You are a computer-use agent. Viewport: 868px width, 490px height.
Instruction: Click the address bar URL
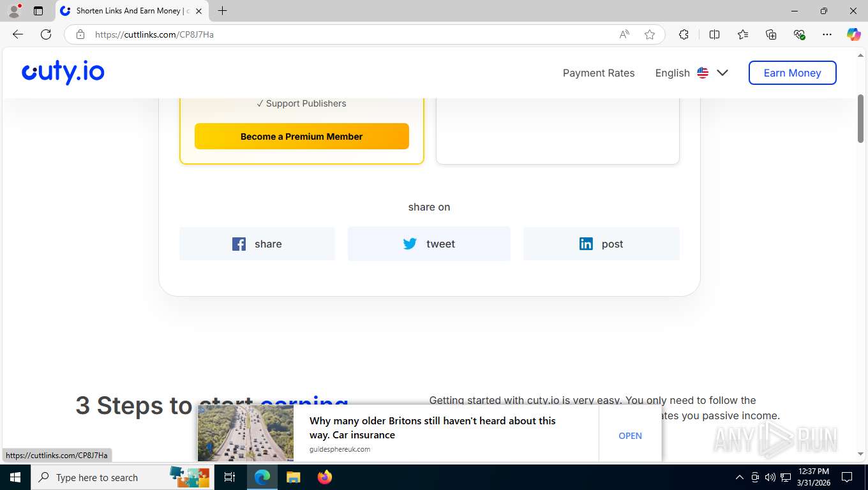pos(154,34)
